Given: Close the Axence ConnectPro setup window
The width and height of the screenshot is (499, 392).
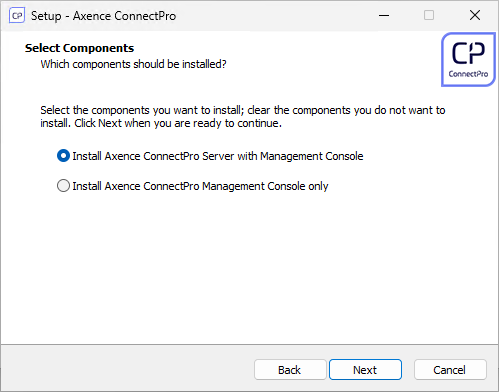Looking at the screenshot, I should [475, 15].
